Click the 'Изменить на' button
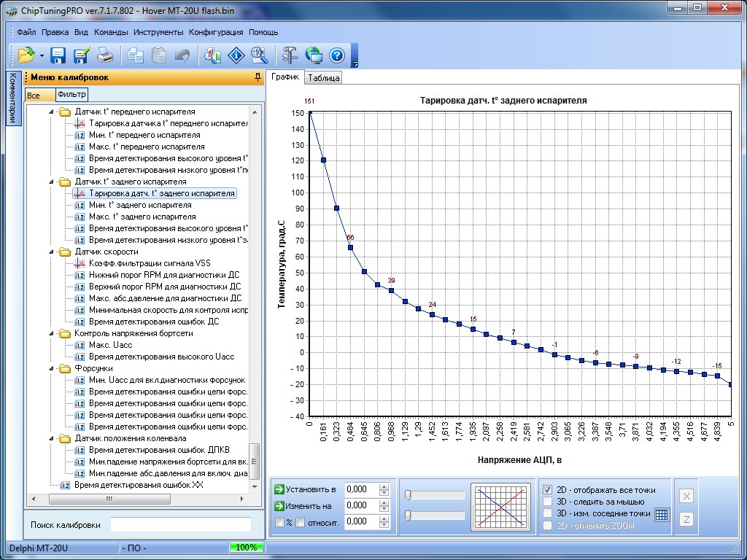Viewport: 747px width, 560px height. point(303,505)
